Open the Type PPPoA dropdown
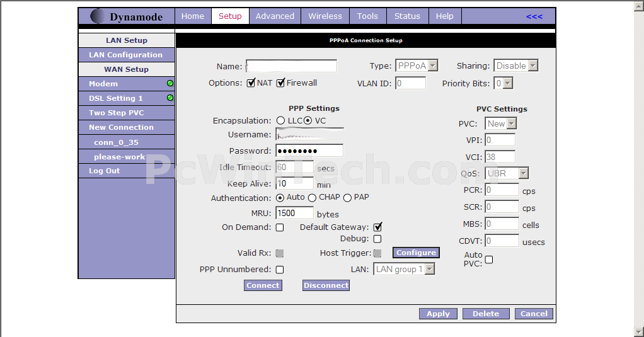 click(x=417, y=66)
